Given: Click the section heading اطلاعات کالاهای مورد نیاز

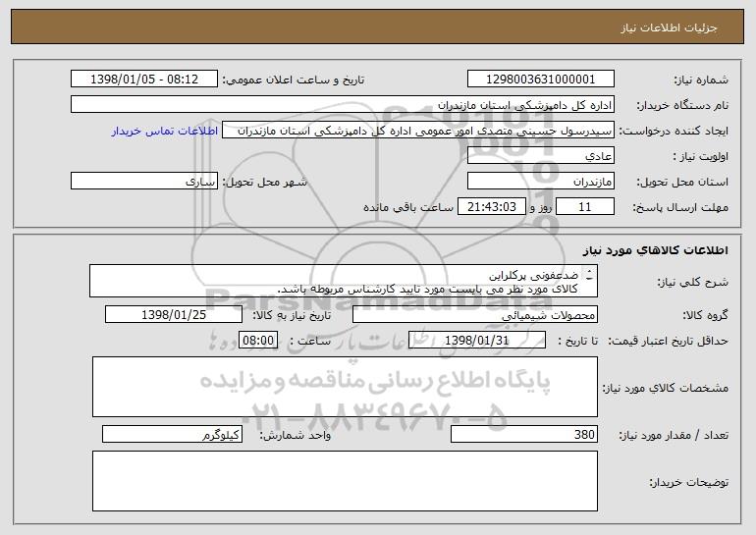Looking at the screenshot, I should 655,250.
